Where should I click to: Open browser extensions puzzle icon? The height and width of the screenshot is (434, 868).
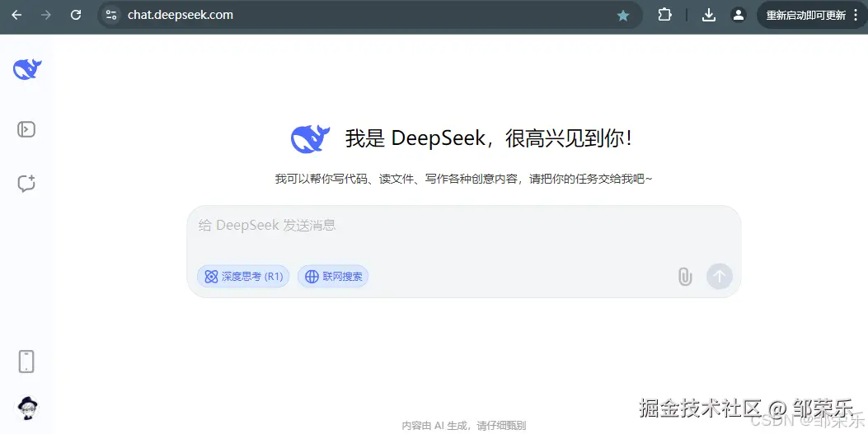(665, 15)
